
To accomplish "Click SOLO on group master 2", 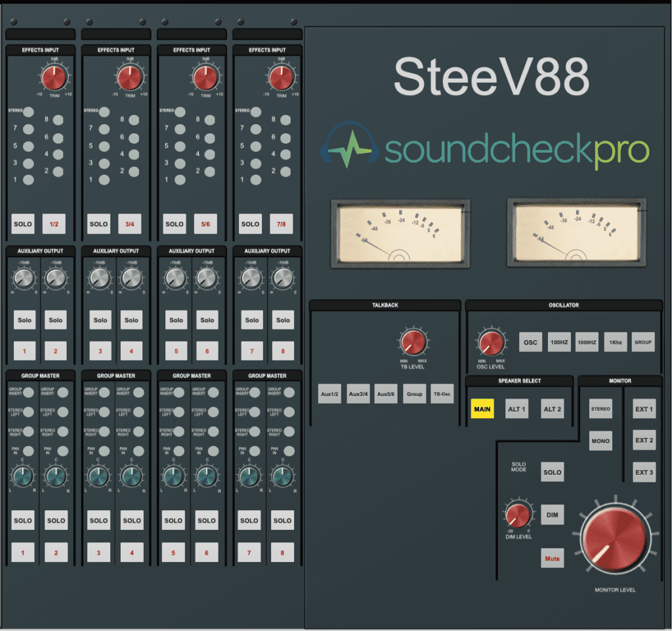I will tap(56, 521).
